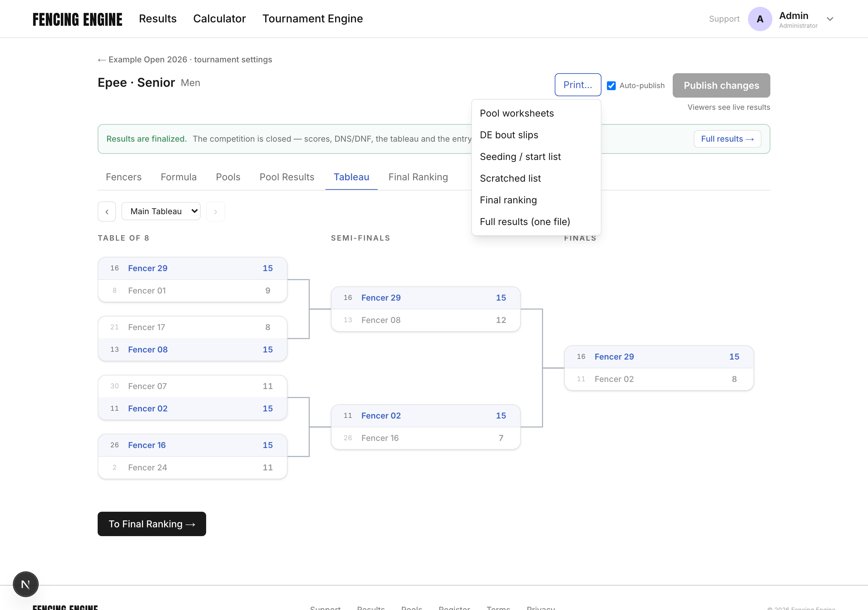Screen dimensions: 868x610
Task: Choose Scratched list print option
Action: pos(536,178)
